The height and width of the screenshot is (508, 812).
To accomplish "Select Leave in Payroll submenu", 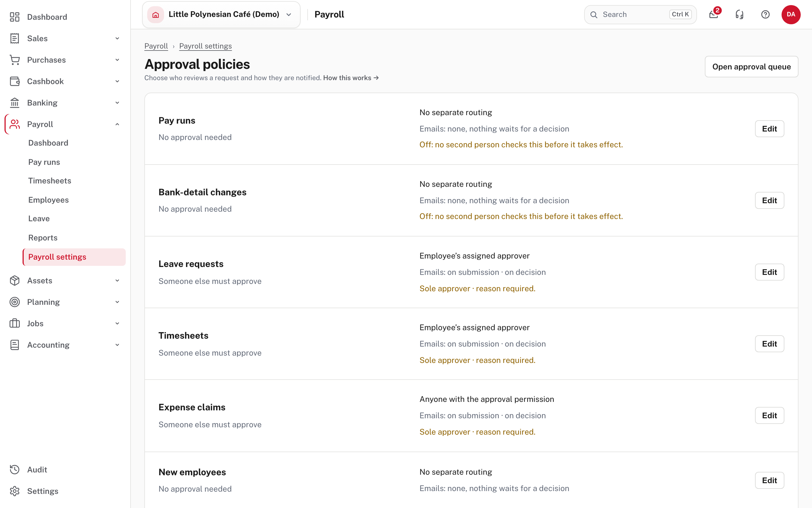I will pyautogui.click(x=74, y=219).
